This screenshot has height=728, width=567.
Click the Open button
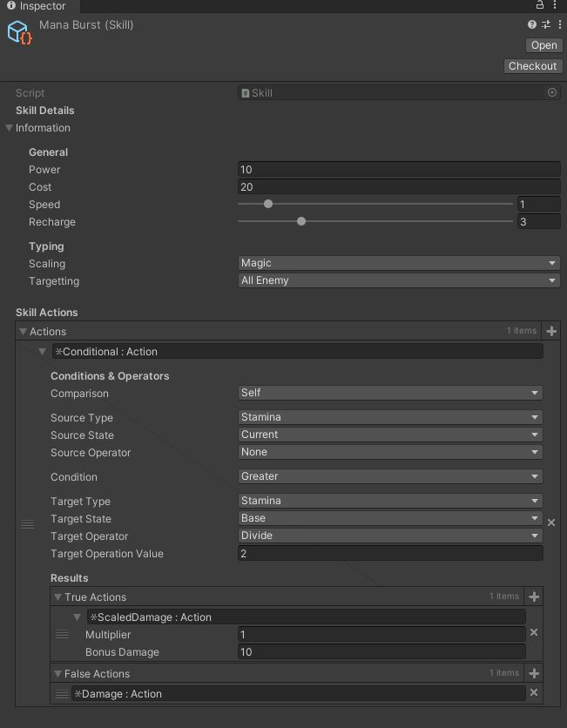pos(543,45)
